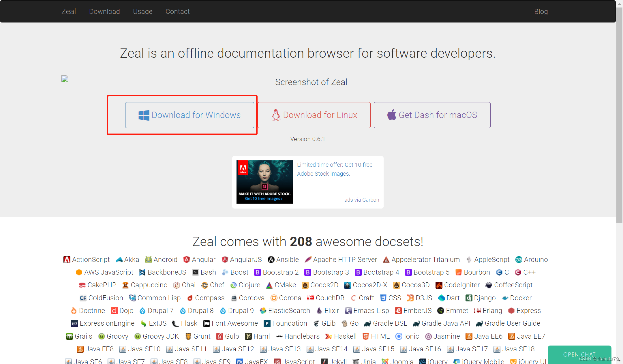This screenshot has height=364, width=623.
Task: Open the Zeal homepage link
Action: 68,11
